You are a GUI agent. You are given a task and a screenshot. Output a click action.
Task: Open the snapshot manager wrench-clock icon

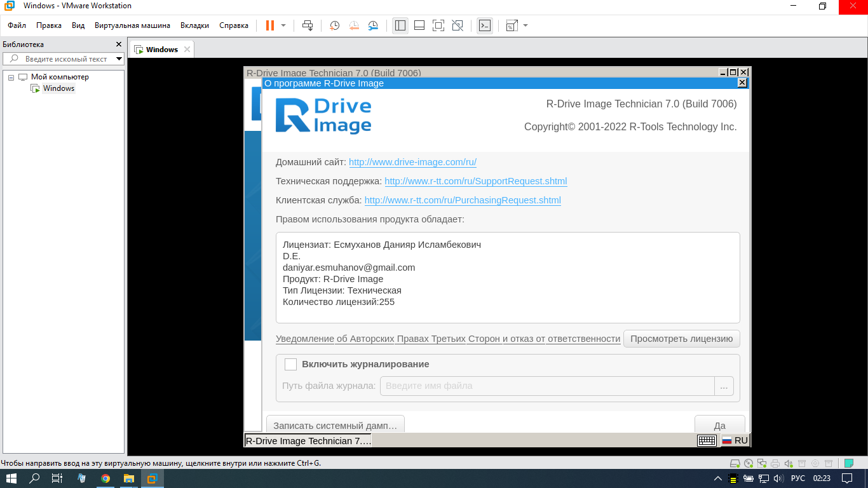pyautogui.click(x=373, y=25)
